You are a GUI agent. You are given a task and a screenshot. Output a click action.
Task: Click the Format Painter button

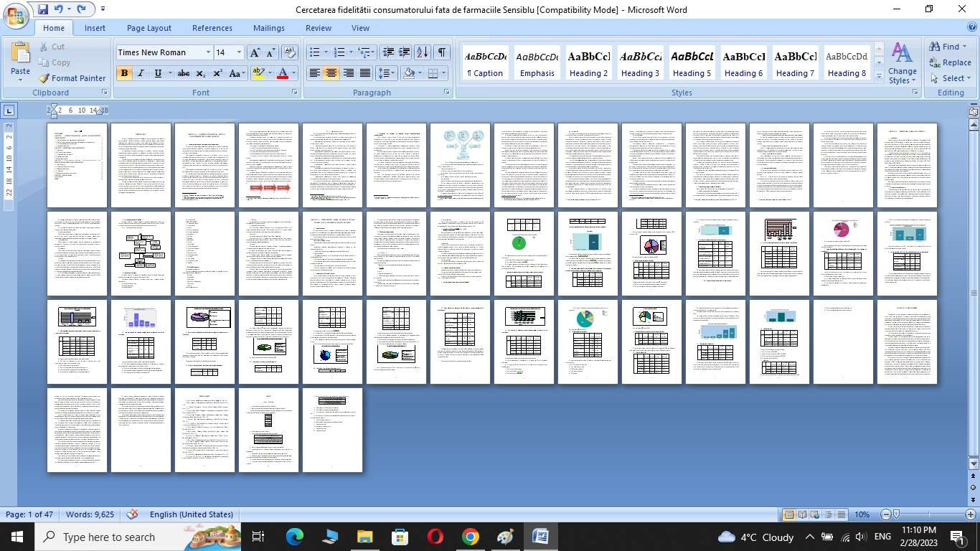click(72, 78)
